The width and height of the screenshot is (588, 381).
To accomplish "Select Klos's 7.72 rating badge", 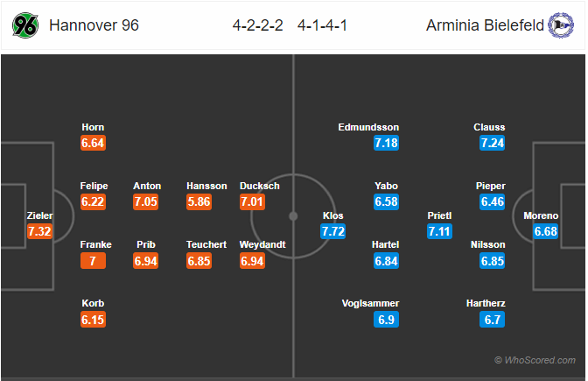I will [333, 231].
